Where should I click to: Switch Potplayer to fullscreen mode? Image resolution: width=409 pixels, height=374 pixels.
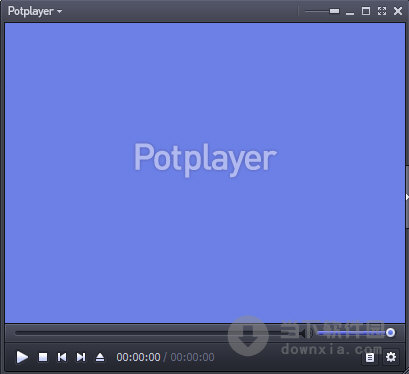[x=382, y=11]
